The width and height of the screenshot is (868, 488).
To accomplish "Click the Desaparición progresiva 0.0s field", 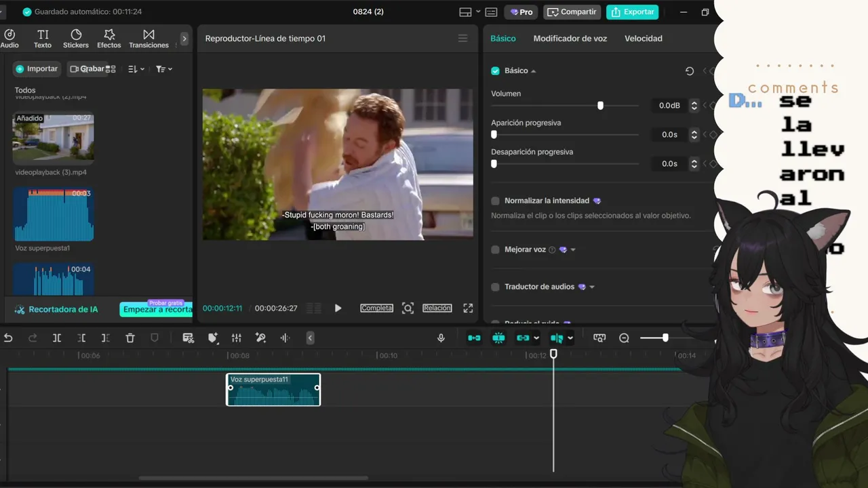I will [669, 164].
